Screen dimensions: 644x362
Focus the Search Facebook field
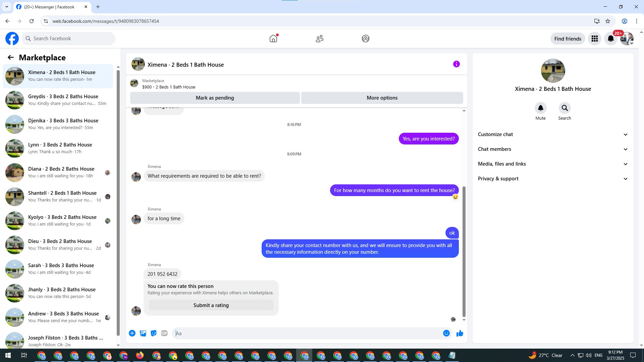(x=68, y=39)
